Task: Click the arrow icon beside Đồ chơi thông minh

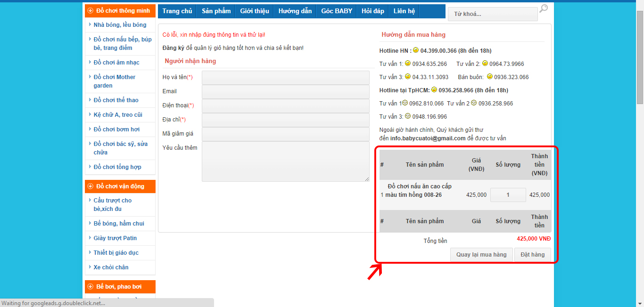Action: coord(91,11)
